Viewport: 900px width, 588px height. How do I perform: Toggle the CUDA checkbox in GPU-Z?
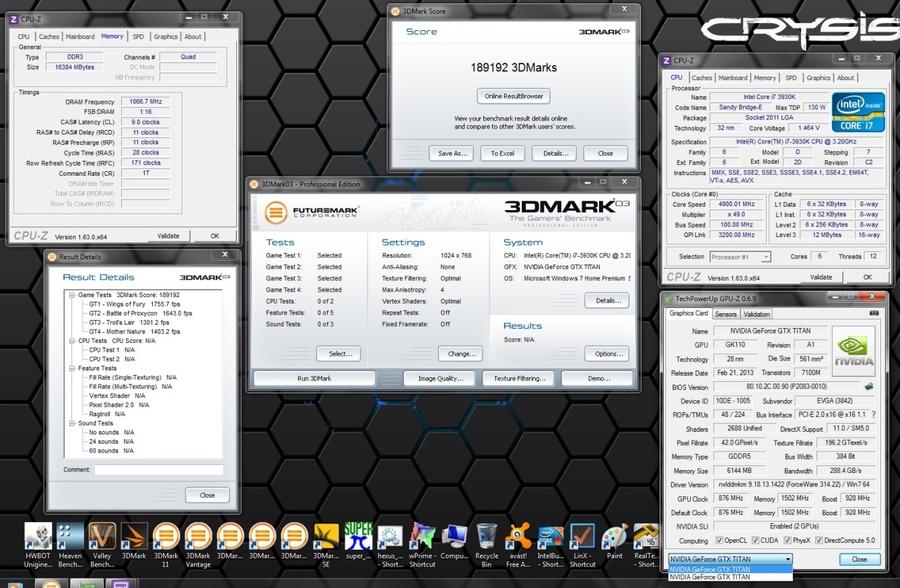point(755,540)
